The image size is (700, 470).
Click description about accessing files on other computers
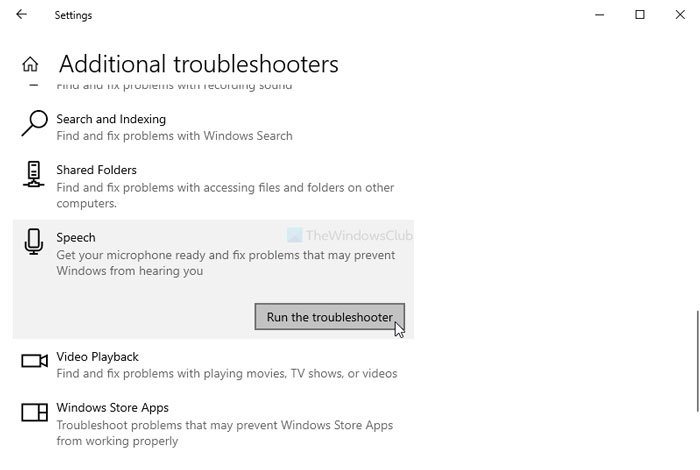(x=225, y=195)
